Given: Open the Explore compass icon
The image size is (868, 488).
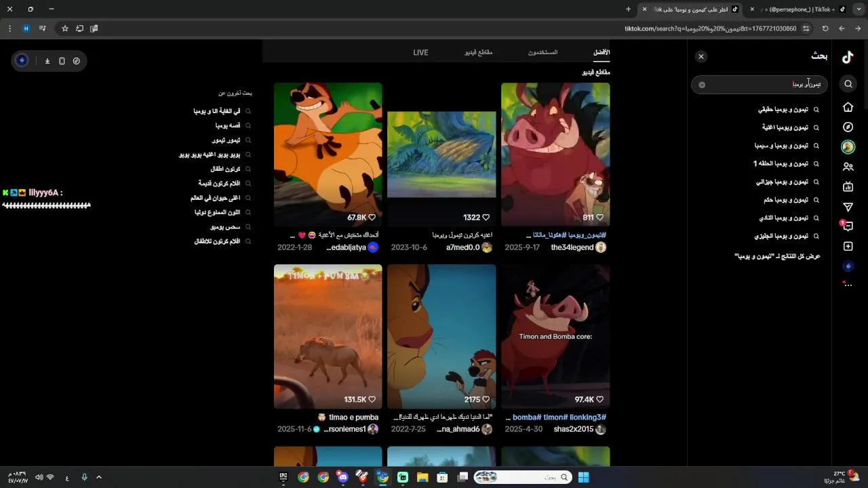Looking at the screenshot, I should (x=848, y=127).
